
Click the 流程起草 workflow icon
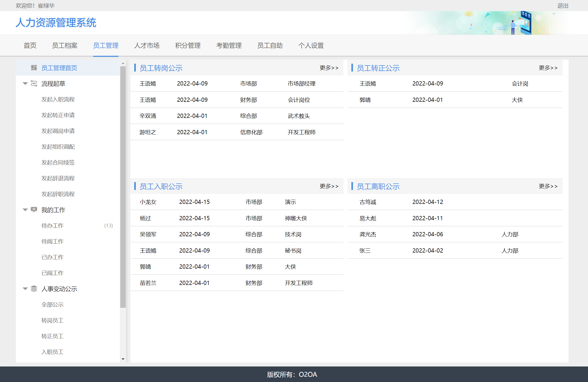pyautogui.click(x=34, y=83)
